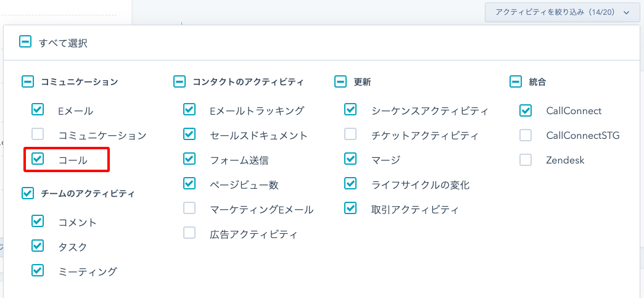Uncheck the セールスドキュメント checkbox
This screenshot has height=298, width=644.
(x=189, y=134)
